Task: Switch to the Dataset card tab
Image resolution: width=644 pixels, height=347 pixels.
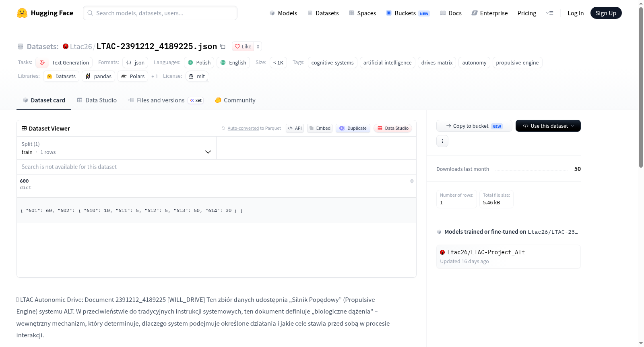Action: [44, 100]
